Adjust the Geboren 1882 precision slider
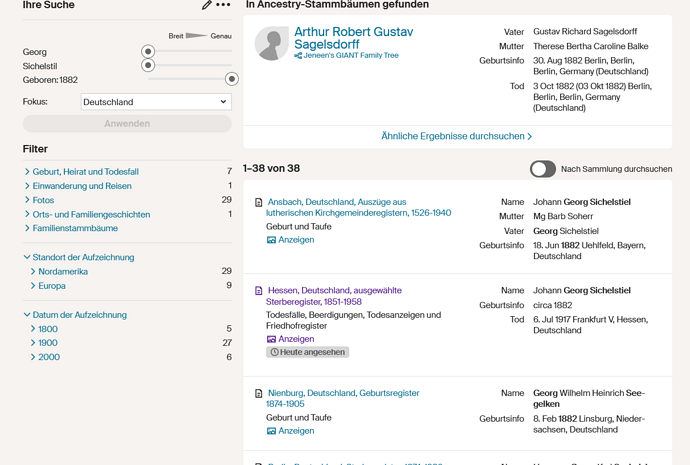 coord(231,79)
